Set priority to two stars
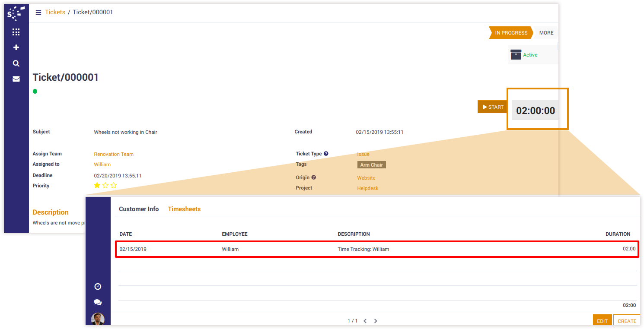The height and width of the screenshot is (329, 644). pyautogui.click(x=105, y=185)
